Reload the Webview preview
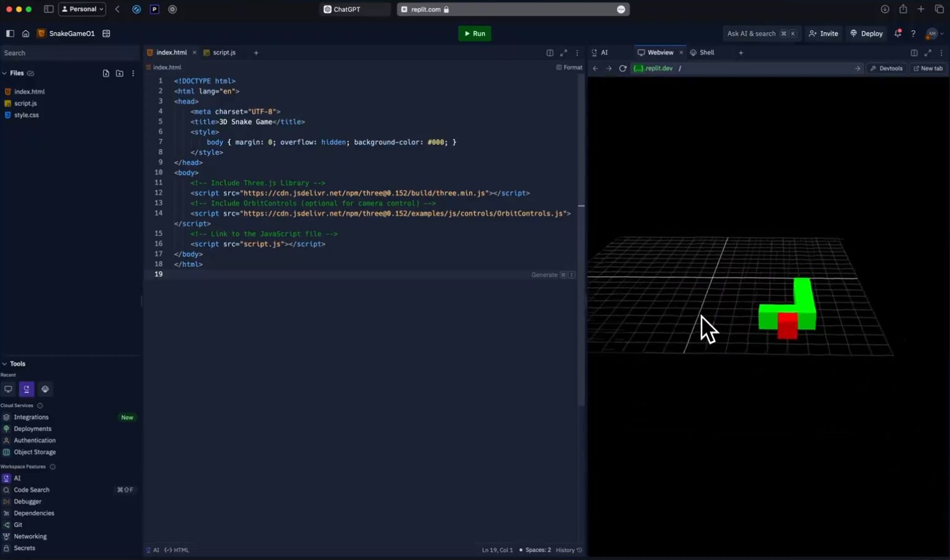This screenshot has height=560, width=950. 623,68
